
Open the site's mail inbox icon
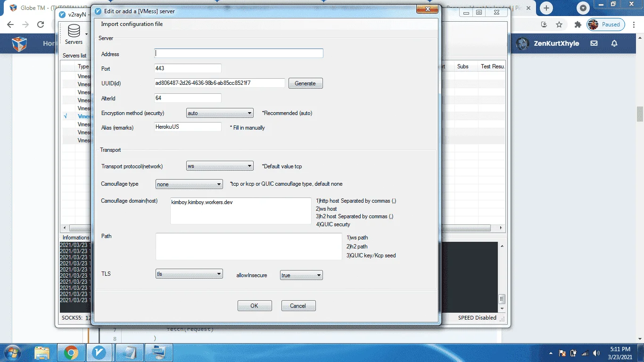click(594, 43)
